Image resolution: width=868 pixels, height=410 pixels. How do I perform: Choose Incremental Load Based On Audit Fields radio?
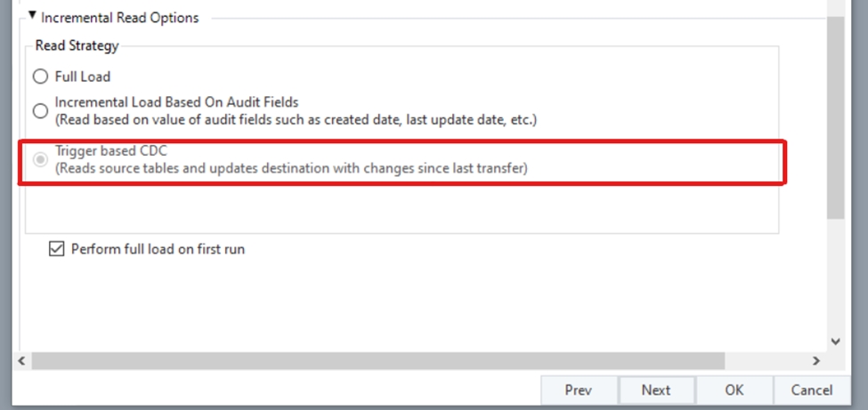click(x=40, y=111)
